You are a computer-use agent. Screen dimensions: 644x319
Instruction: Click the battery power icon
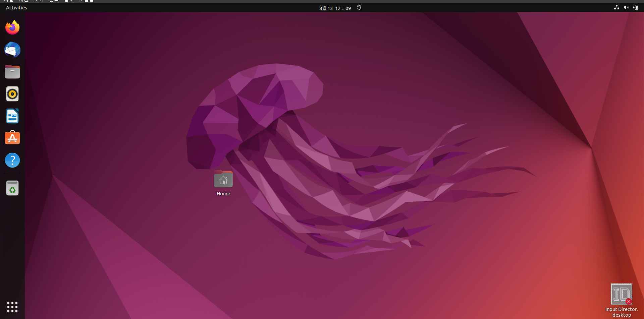point(636,7)
